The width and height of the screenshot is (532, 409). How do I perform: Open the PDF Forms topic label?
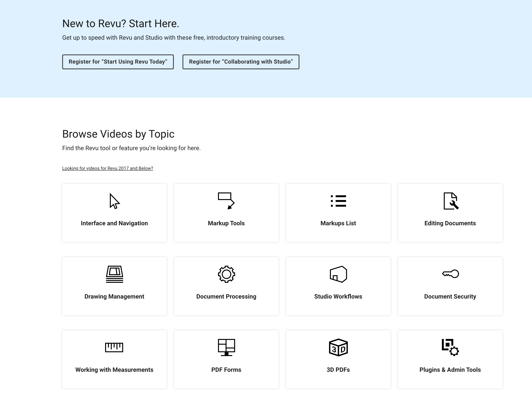[x=226, y=370]
